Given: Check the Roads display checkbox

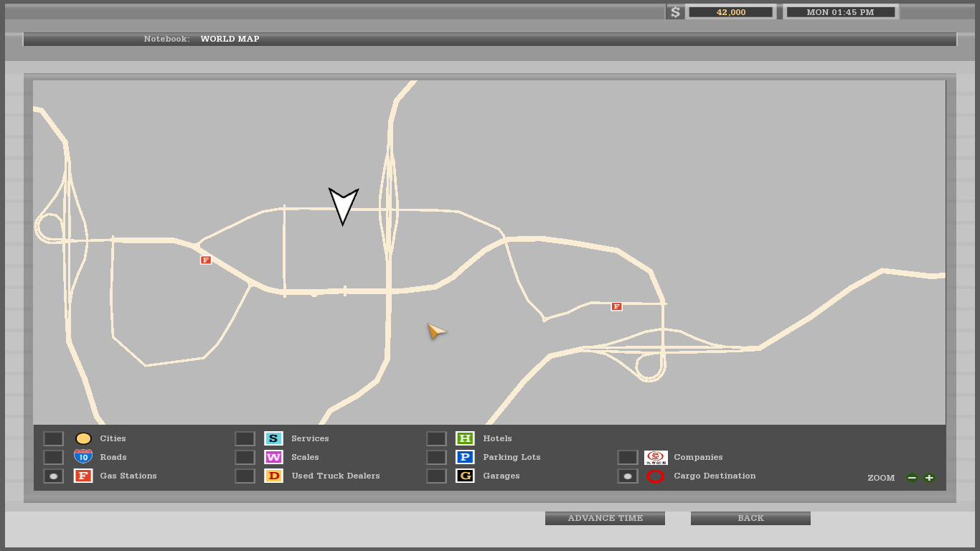Looking at the screenshot, I should (x=54, y=457).
